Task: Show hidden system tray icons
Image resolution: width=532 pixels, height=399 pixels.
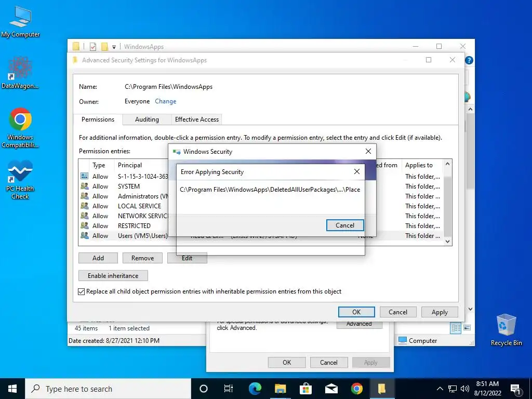Action: (x=440, y=389)
